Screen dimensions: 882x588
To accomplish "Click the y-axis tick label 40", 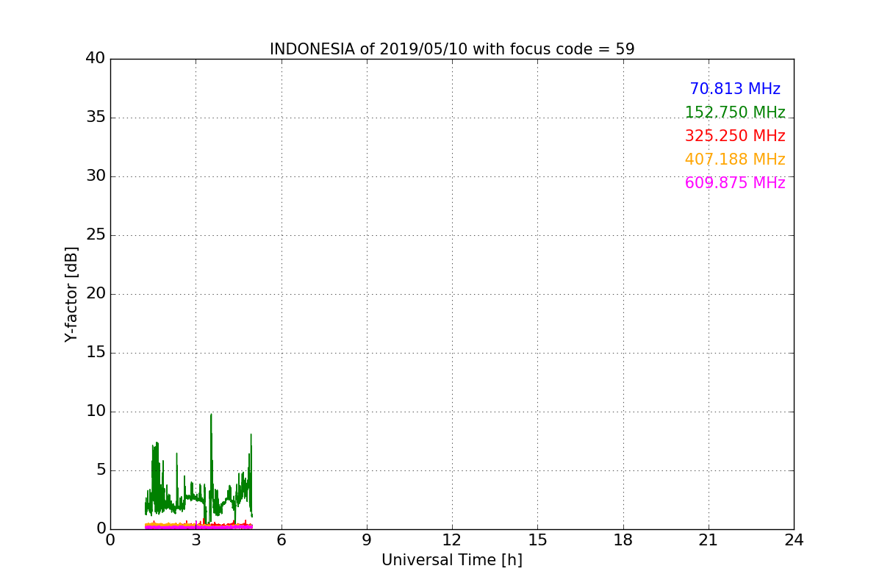I will pos(96,59).
